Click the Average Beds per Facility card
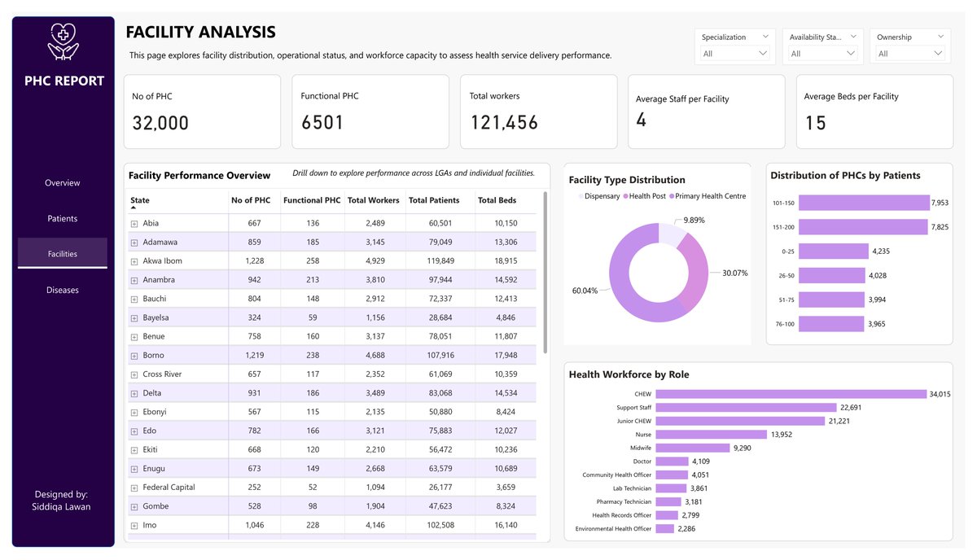The height and width of the screenshot is (560, 977). coord(874,112)
